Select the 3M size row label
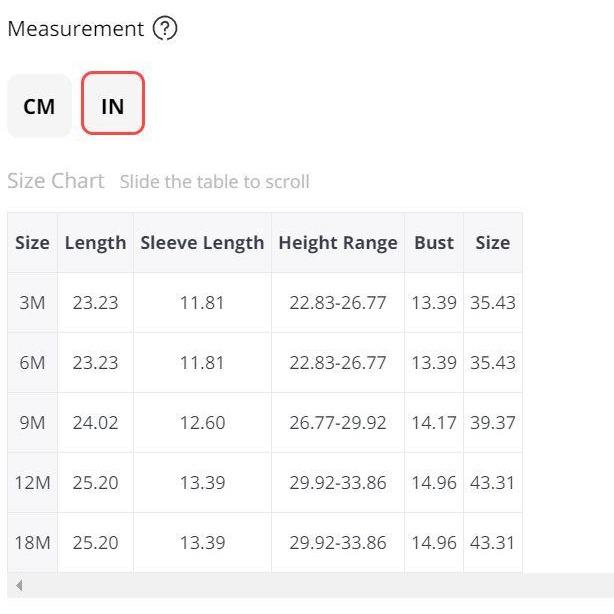The height and width of the screenshot is (614, 614). (x=33, y=303)
